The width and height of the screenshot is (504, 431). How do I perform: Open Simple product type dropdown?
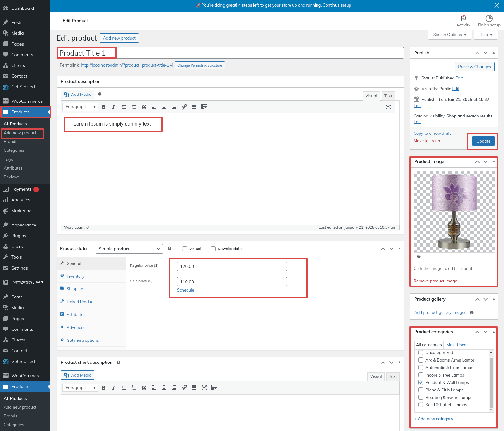point(129,249)
